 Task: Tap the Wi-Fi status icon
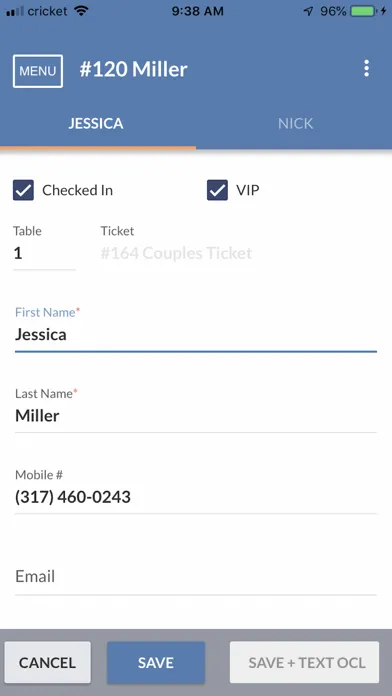pyautogui.click(x=81, y=11)
